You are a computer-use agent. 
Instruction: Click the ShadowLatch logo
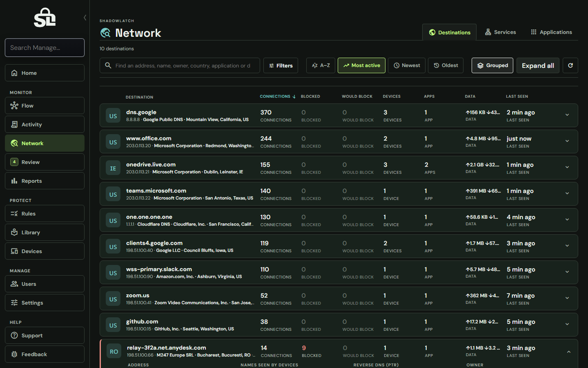(x=45, y=18)
